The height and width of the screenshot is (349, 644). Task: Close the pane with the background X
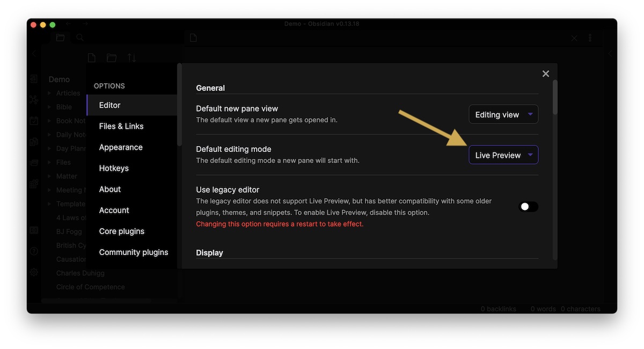tap(574, 38)
